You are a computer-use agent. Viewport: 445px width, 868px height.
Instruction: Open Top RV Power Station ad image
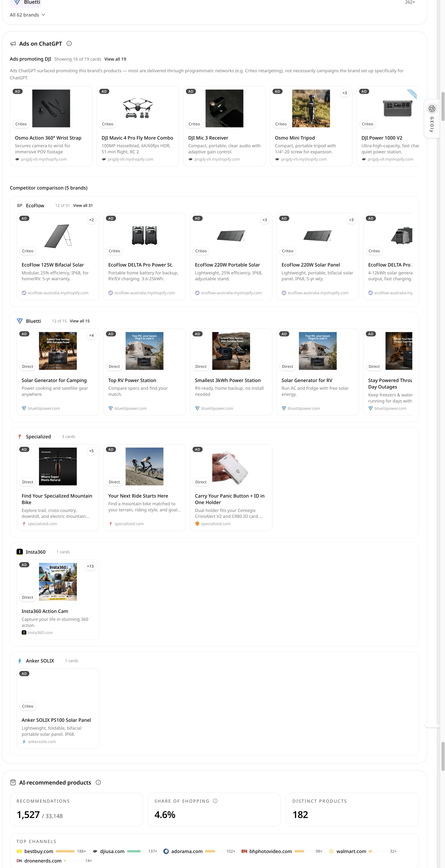pyautogui.click(x=145, y=351)
